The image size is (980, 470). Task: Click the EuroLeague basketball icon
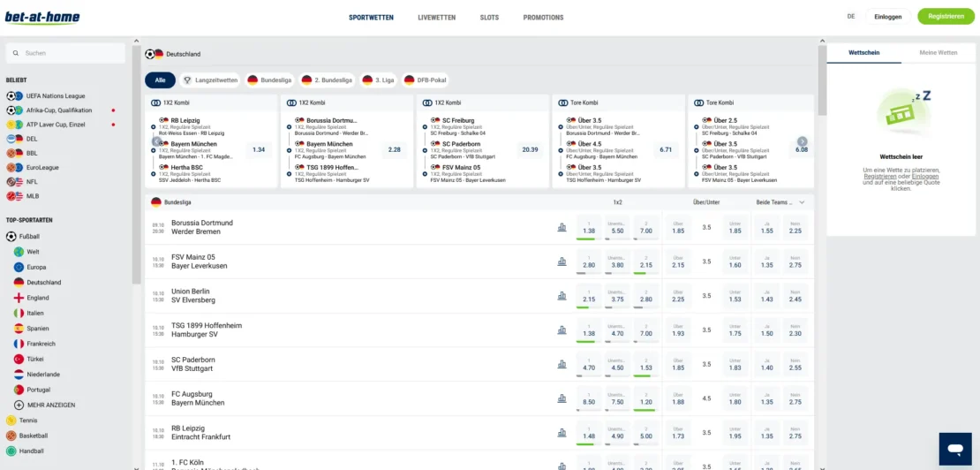click(x=14, y=168)
